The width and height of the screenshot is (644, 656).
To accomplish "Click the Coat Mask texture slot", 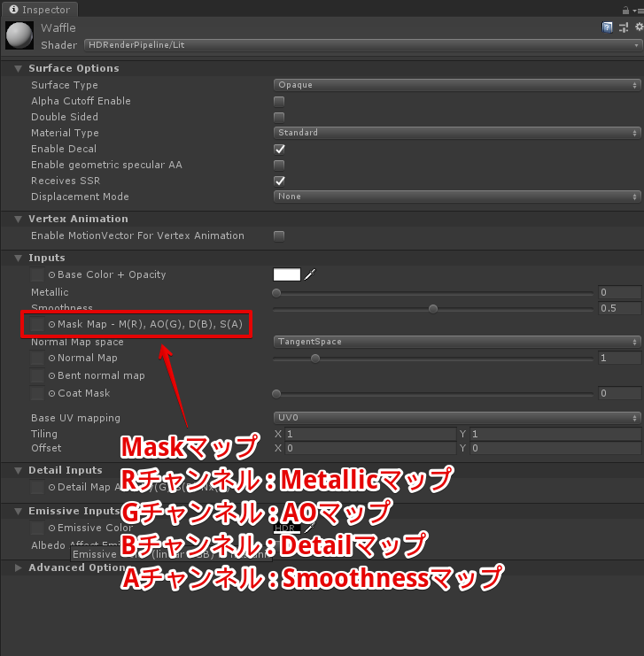I will 37,393.
